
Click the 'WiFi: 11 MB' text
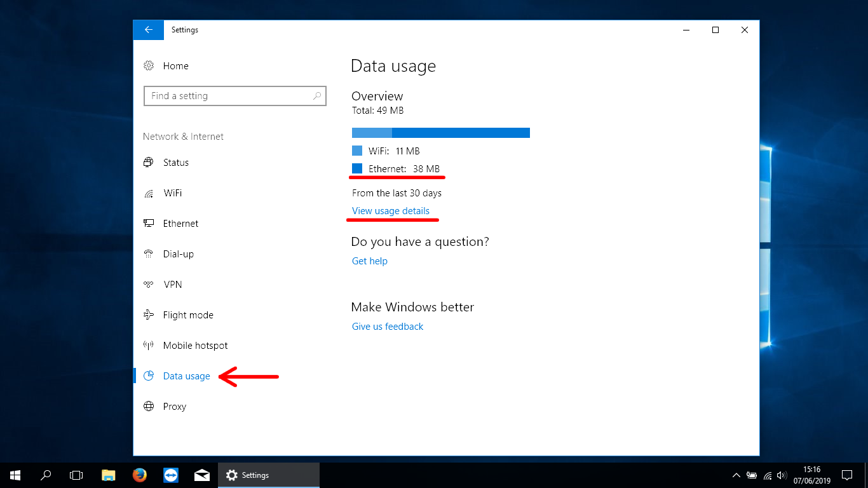pyautogui.click(x=394, y=151)
